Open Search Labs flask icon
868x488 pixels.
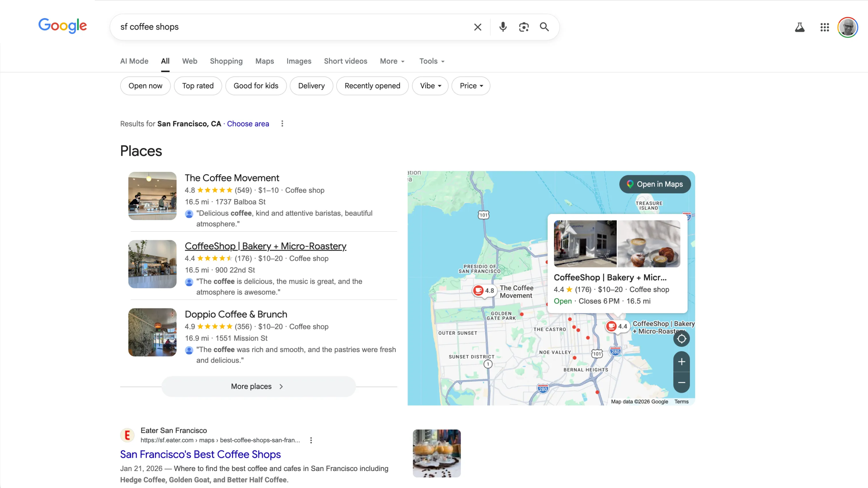click(x=800, y=27)
